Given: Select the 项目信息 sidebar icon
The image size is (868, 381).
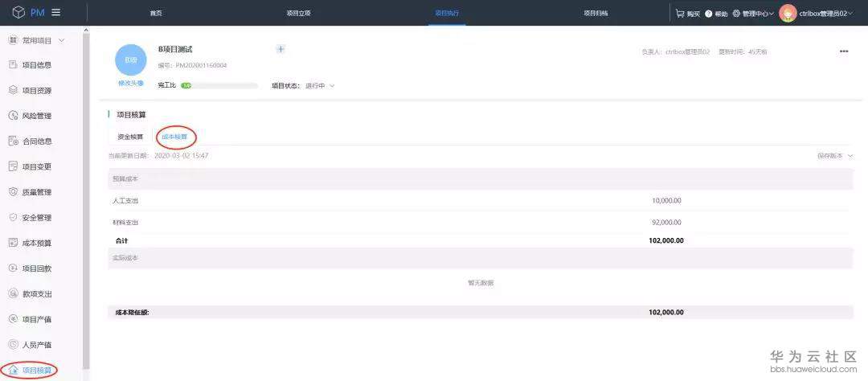Looking at the screenshot, I should [x=14, y=65].
